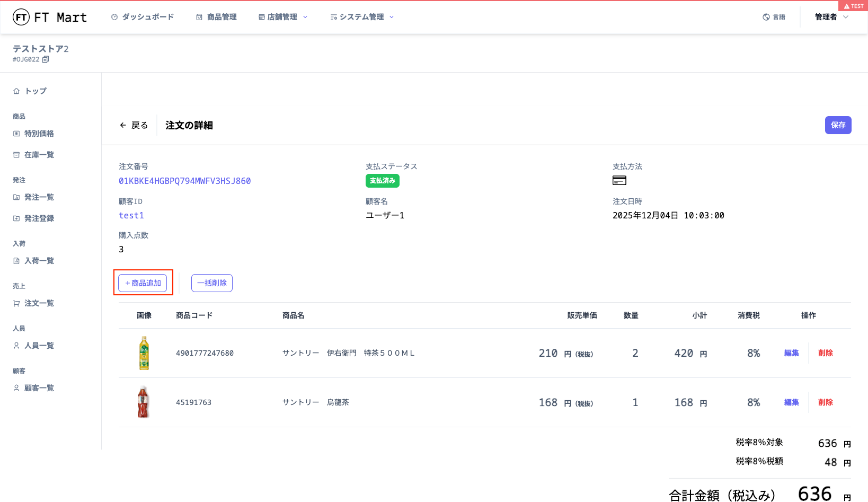868x502 pixels.
Task: Open 在庫一覧 in sidebar
Action: tap(34, 155)
